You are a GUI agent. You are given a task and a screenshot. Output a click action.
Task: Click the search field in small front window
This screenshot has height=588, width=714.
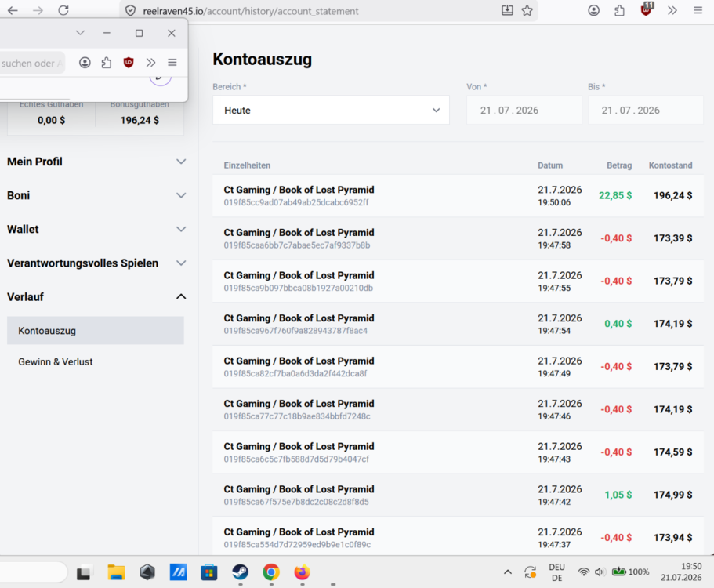click(x=32, y=63)
